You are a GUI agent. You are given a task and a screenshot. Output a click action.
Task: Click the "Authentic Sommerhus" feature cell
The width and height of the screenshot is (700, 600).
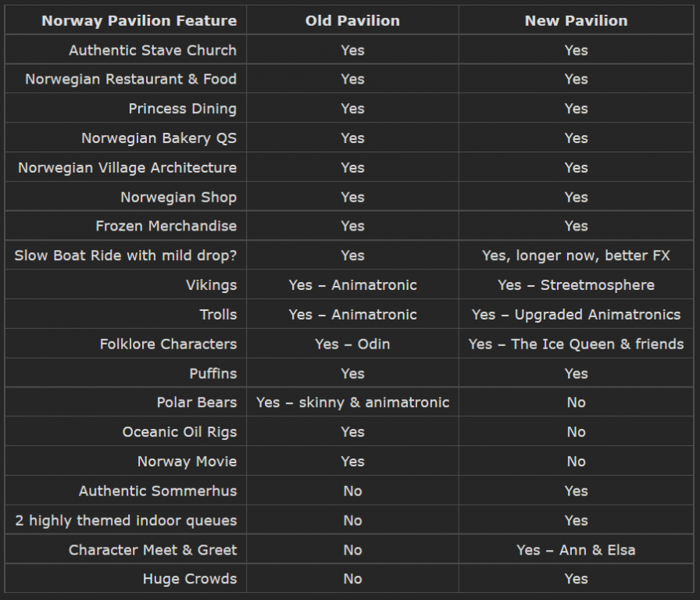click(x=157, y=491)
